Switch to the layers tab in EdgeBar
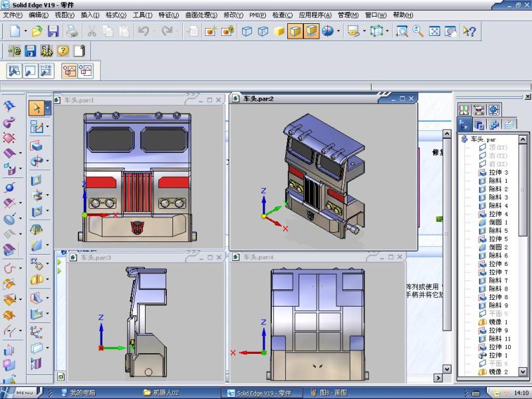 pos(509,124)
